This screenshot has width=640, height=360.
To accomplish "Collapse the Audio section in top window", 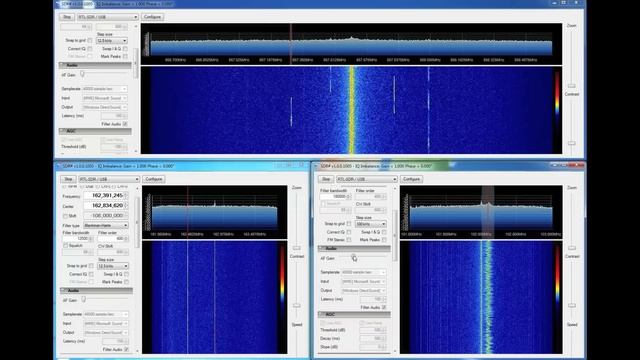I will pos(95,65).
